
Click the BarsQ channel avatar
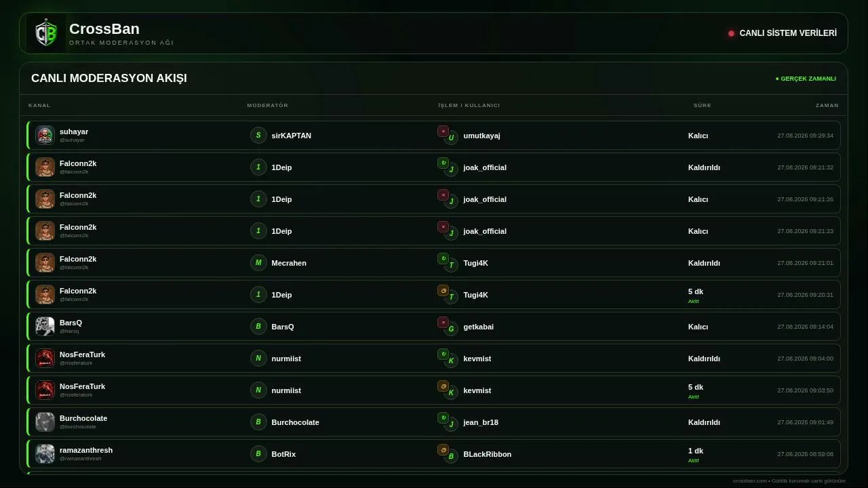click(45, 326)
